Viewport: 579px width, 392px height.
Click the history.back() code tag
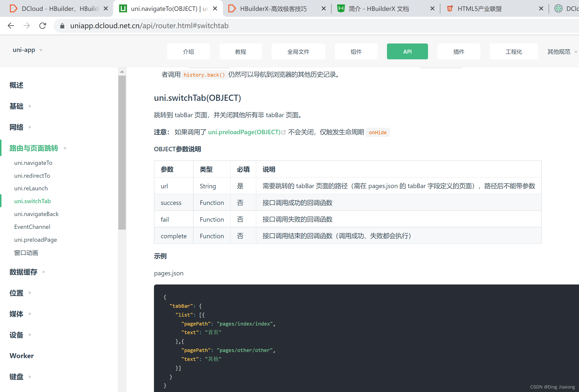(x=204, y=75)
